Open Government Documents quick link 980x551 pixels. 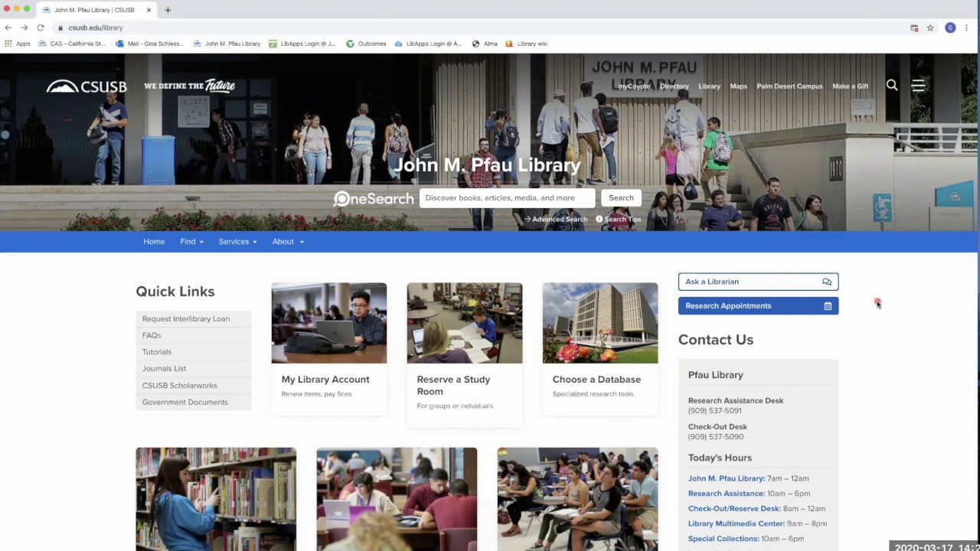pyautogui.click(x=193, y=402)
